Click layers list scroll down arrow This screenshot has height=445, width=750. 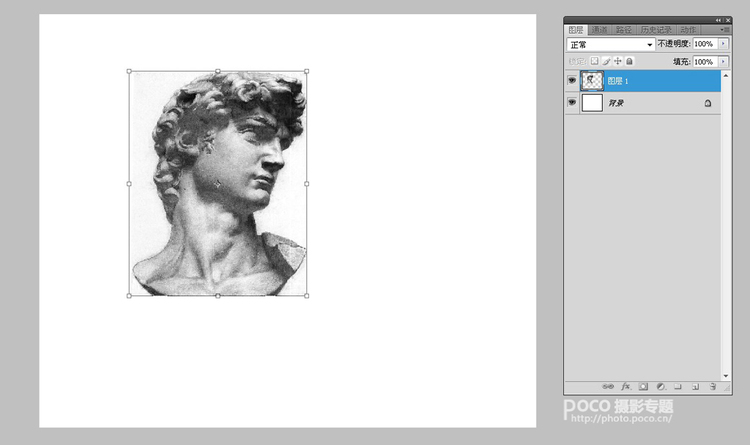[x=726, y=376]
